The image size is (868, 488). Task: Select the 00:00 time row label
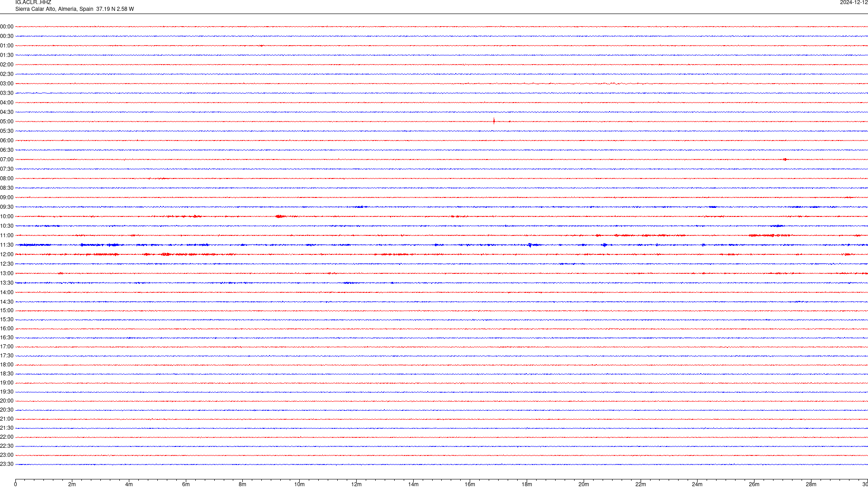point(7,27)
